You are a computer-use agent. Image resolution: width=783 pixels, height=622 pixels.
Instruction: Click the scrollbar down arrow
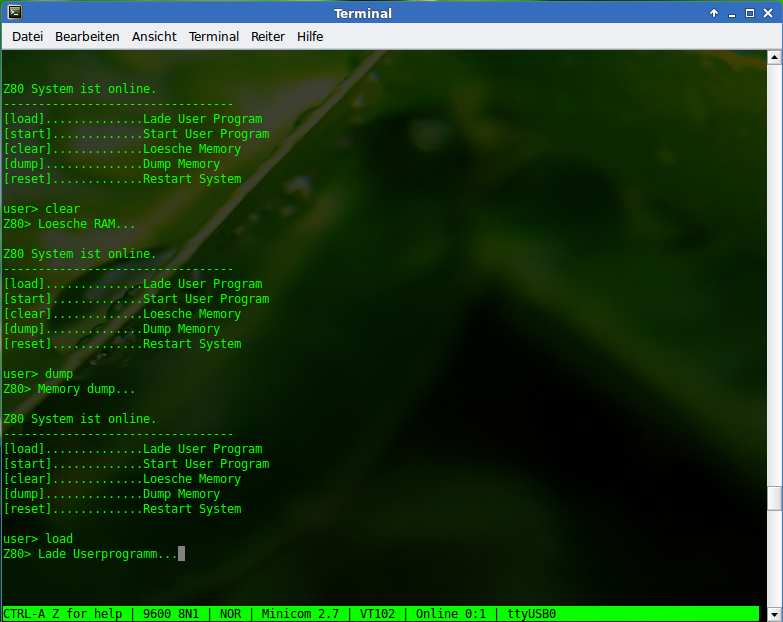point(774,615)
